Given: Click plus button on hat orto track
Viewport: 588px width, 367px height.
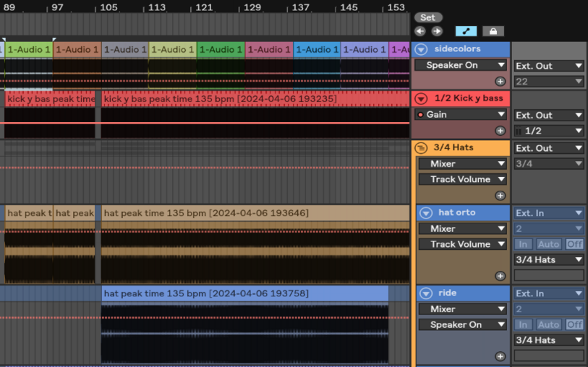Looking at the screenshot, I should point(500,276).
